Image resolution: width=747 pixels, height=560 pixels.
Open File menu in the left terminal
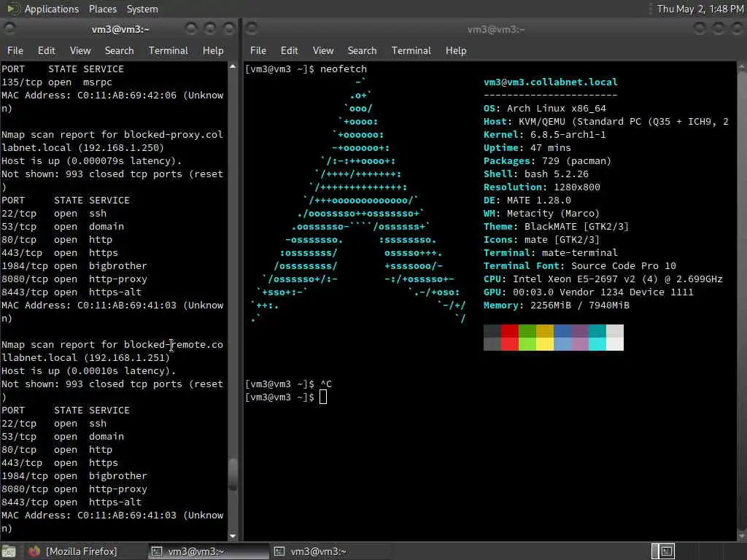point(15,50)
